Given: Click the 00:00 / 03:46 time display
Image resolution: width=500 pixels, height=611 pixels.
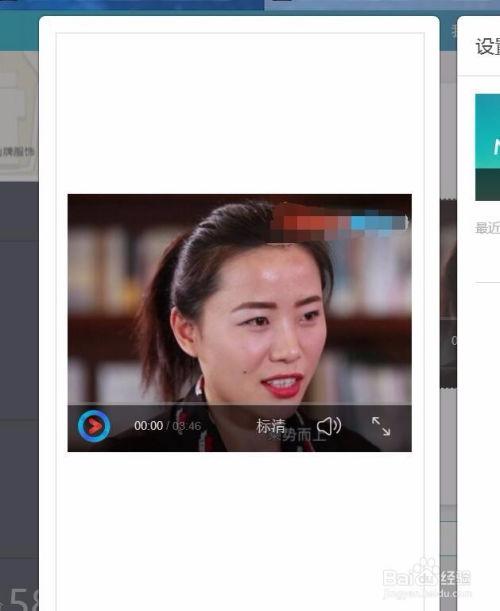Looking at the screenshot, I should (x=168, y=426).
